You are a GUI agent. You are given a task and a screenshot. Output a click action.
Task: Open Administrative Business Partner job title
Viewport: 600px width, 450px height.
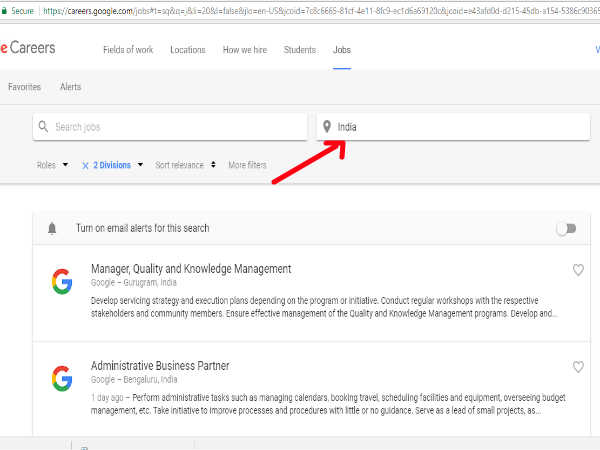(160, 365)
